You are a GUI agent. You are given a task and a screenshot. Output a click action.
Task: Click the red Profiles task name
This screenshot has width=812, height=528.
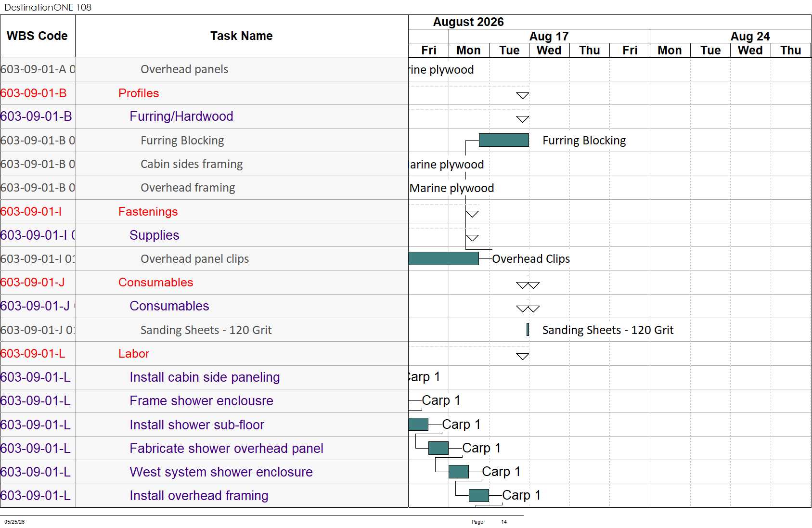139,93
